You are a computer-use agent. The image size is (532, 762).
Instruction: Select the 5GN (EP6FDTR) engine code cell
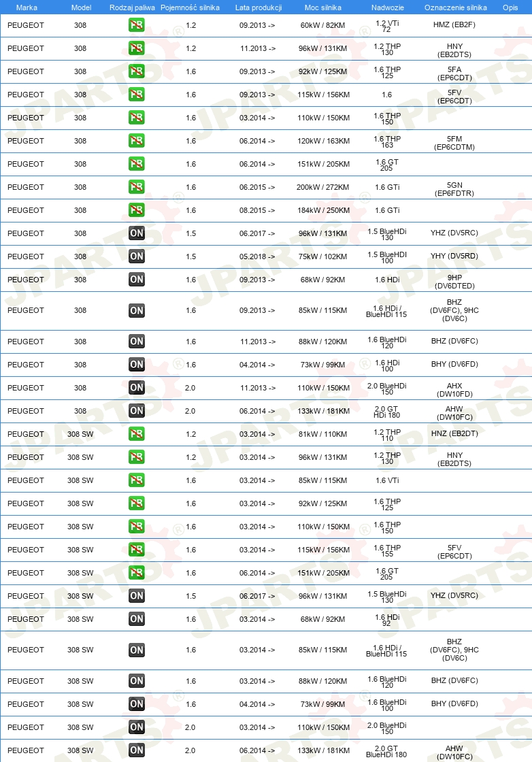click(454, 189)
